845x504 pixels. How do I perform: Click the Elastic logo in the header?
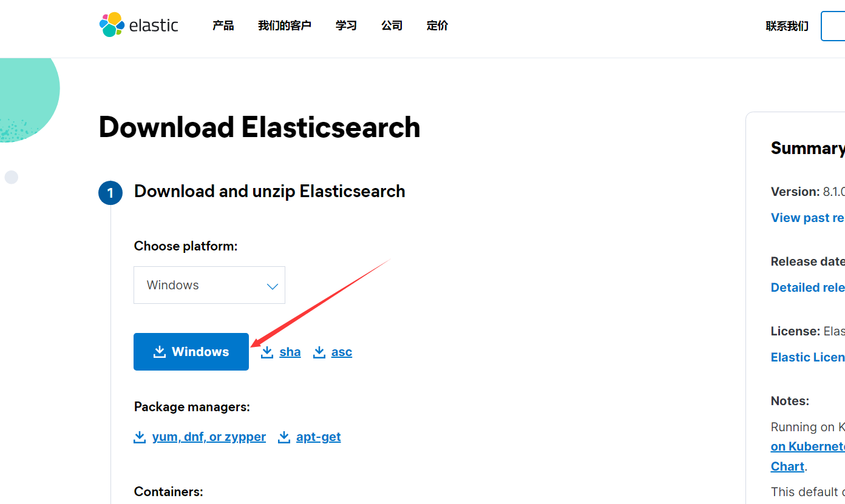coord(139,25)
